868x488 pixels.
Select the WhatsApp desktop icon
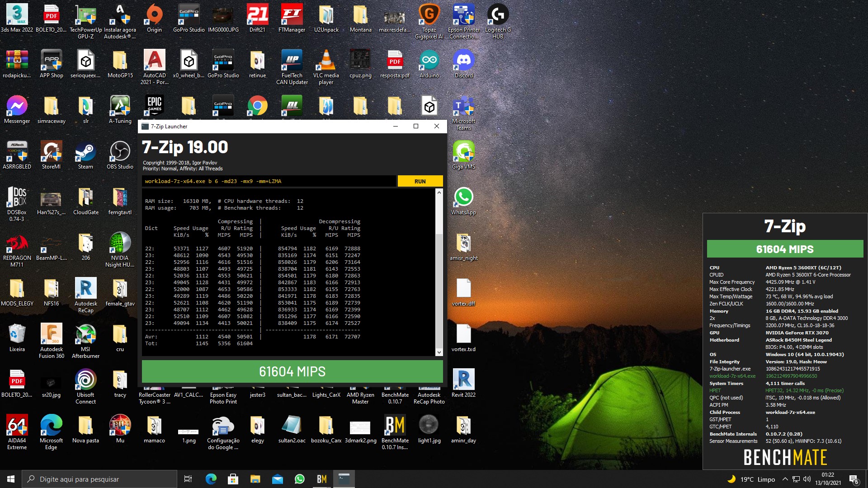(x=463, y=201)
